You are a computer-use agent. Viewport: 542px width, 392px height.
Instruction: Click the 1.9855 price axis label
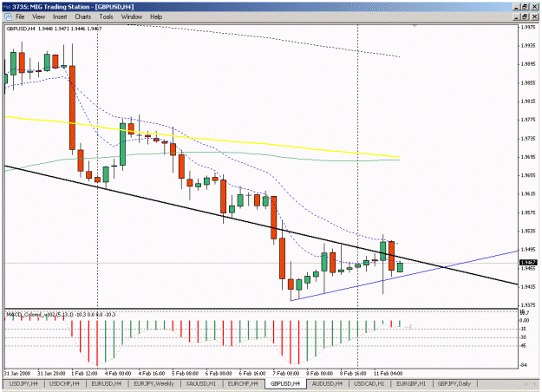[x=528, y=82]
